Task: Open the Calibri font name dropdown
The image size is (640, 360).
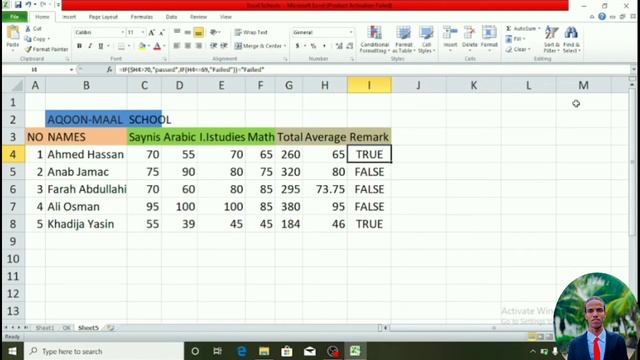Action: pyautogui.click(x=122, y=32)
